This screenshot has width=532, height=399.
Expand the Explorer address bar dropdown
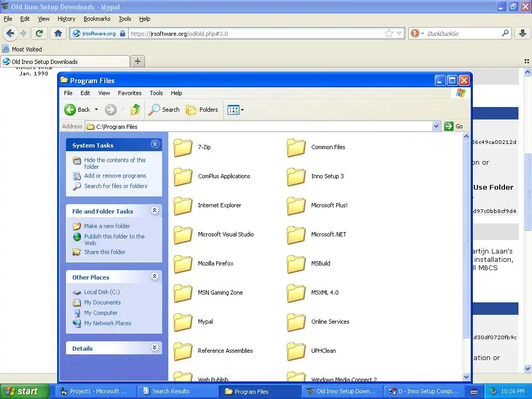tap(436, 127)
